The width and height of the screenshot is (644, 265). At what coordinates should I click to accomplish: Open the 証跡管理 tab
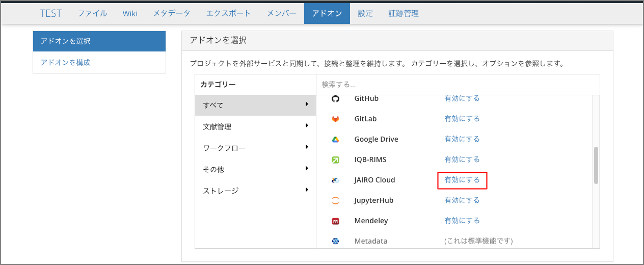point(404,13)
